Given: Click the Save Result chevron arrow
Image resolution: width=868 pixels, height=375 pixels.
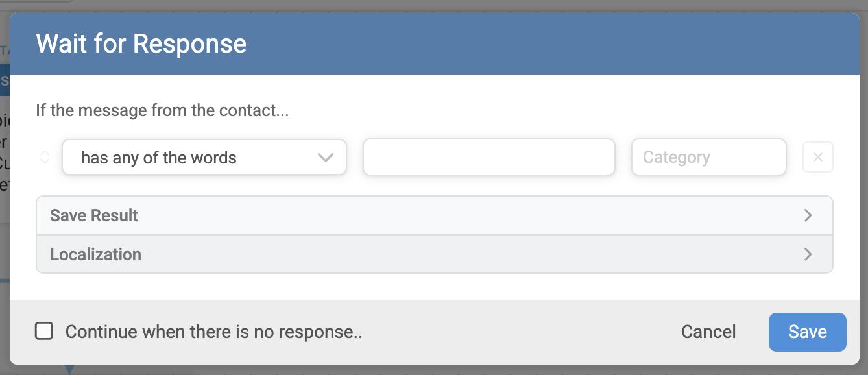Looking at the screenshot, I should pos(808,215).
